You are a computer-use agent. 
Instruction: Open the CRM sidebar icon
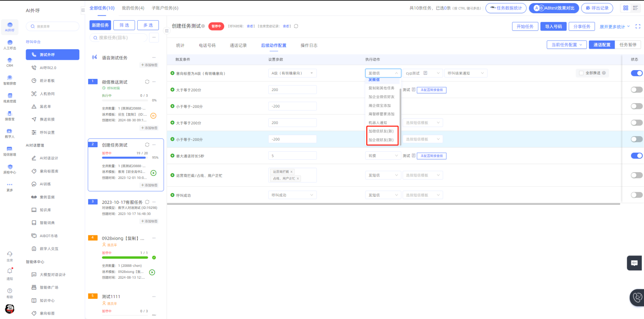[10, 61]
